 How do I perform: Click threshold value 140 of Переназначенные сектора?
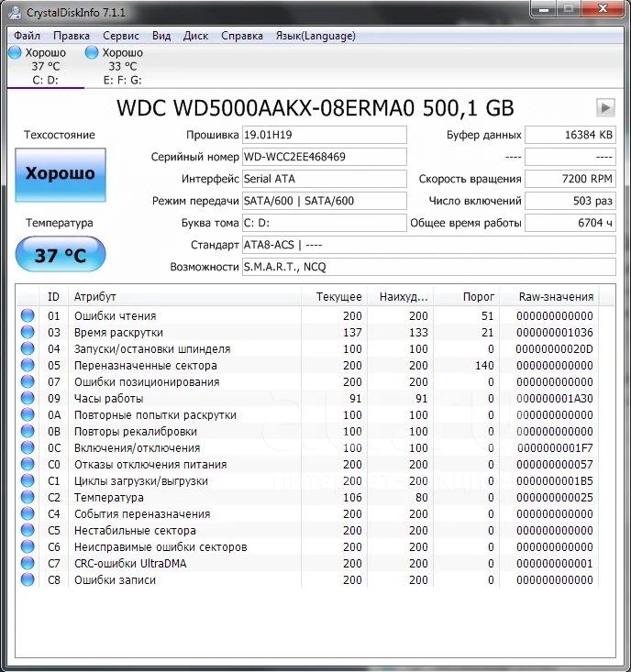[x=484, y=365]
